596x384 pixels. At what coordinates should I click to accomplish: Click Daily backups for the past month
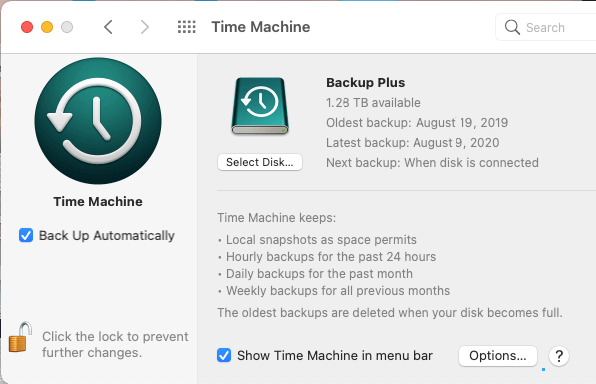(x=319, y=274)
